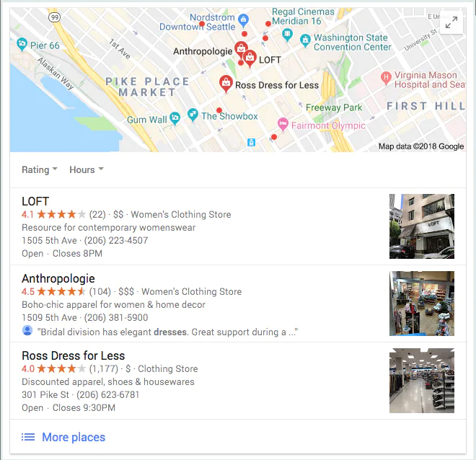
Task: Click the More places link
Action: pyautogui.click(x=74, y=437)
